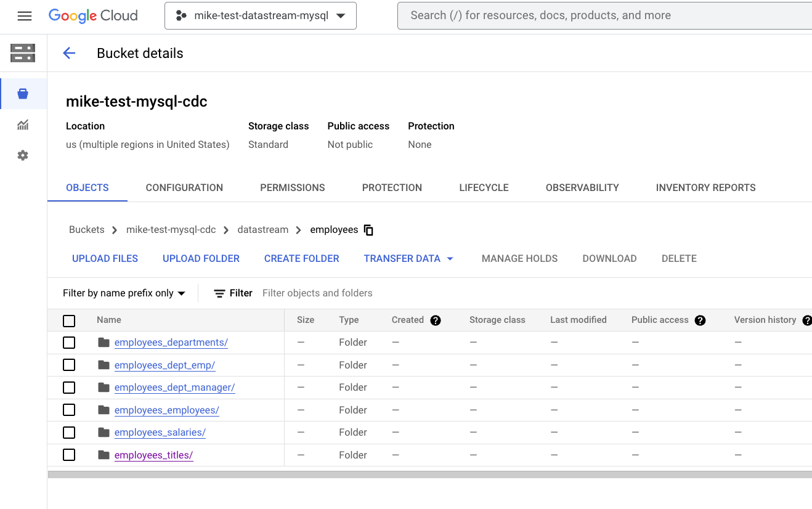This screenshot has height=509, width=812.
Task: Focus the top search bar field
Action: tap(604, 15)
